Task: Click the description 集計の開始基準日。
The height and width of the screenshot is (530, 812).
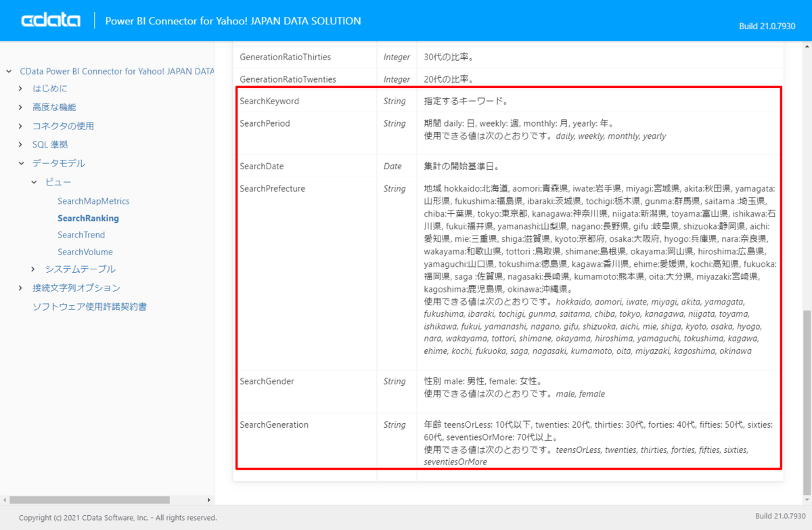Action: pos(461,166)
